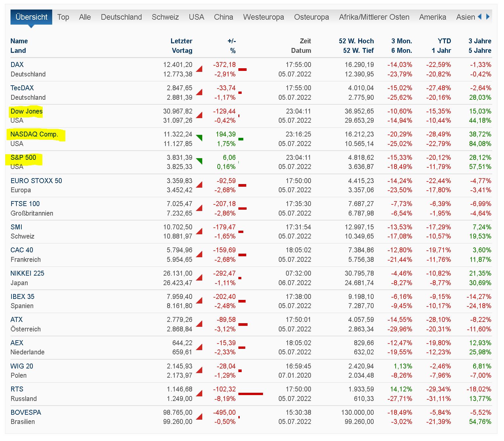Click the tab scroll left arrow

(479, 17)
